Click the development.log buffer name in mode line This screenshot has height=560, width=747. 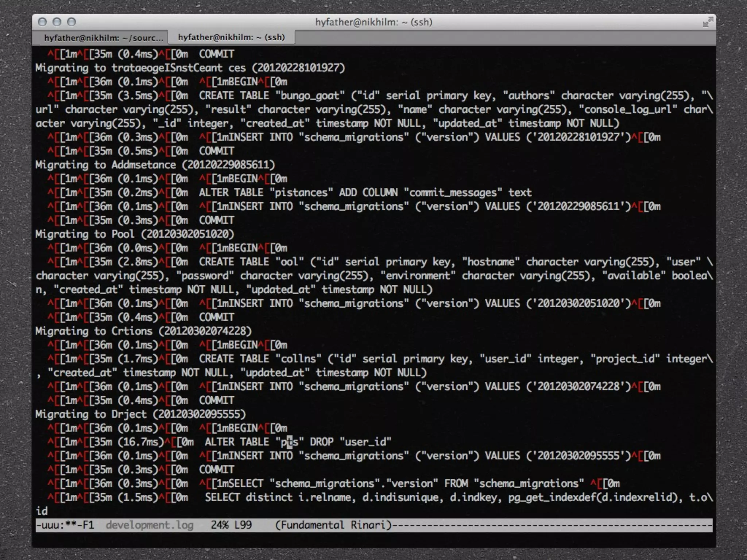150,525
